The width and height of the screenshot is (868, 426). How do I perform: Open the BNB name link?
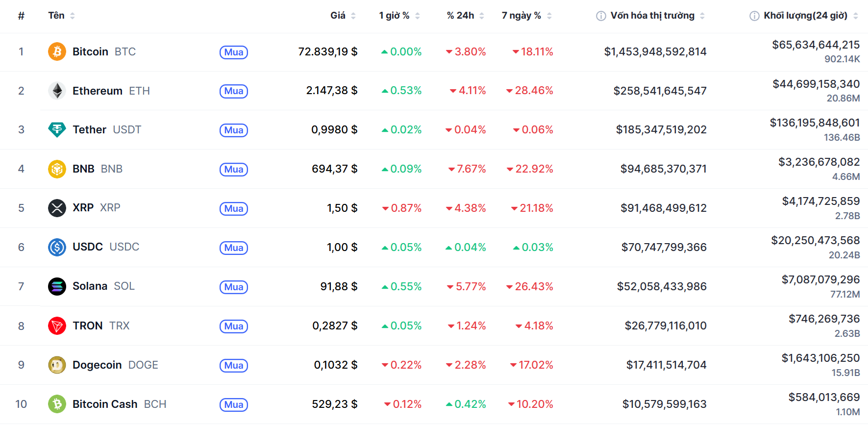[98, 169]
